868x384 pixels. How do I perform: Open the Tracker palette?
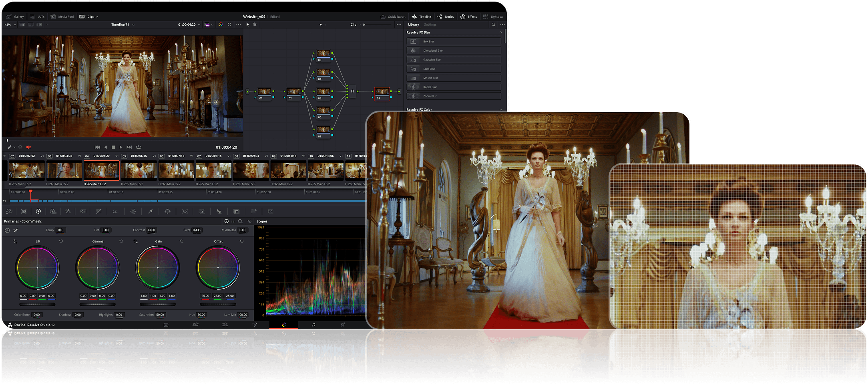(185, 211)
